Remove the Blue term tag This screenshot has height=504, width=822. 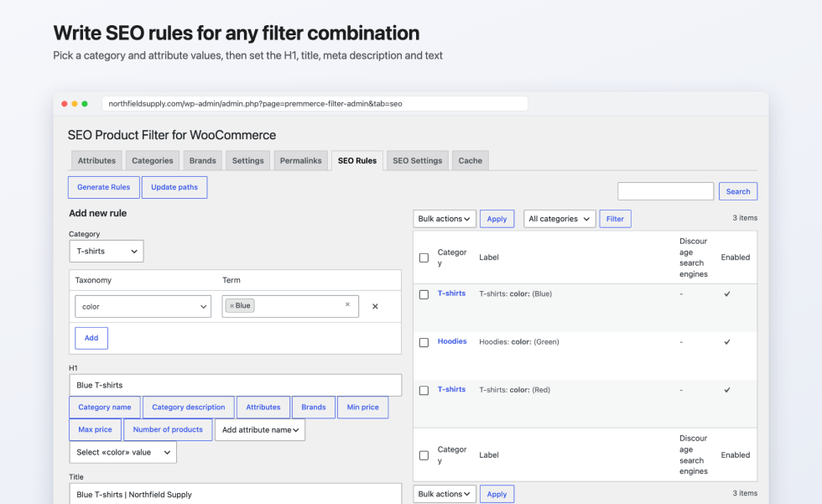pyautogui.click(x=232, y=306)
